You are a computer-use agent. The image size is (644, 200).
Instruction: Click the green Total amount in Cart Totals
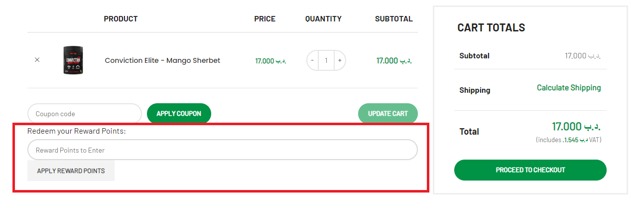[x=576, y=127]
